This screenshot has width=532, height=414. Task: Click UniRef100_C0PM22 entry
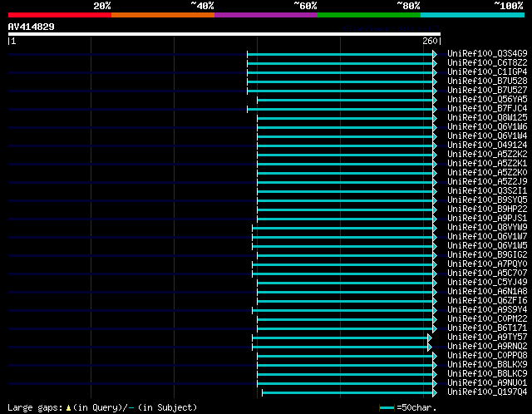click(x=487, y=319)
